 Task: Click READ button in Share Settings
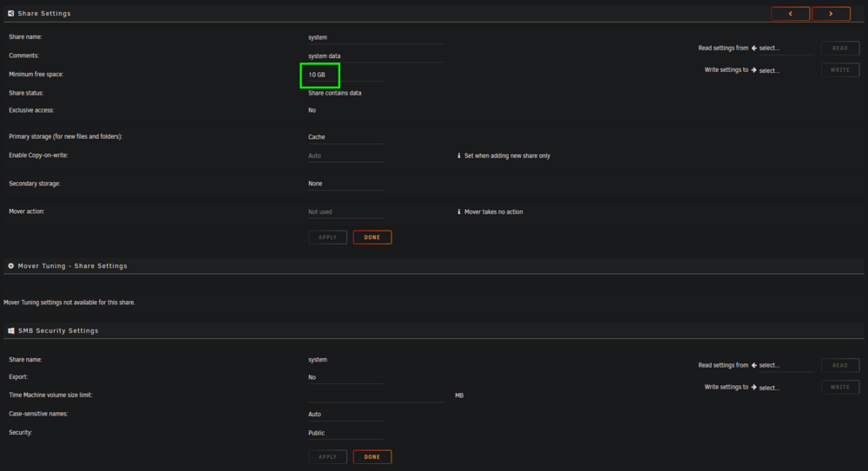[x=839, y=49]
